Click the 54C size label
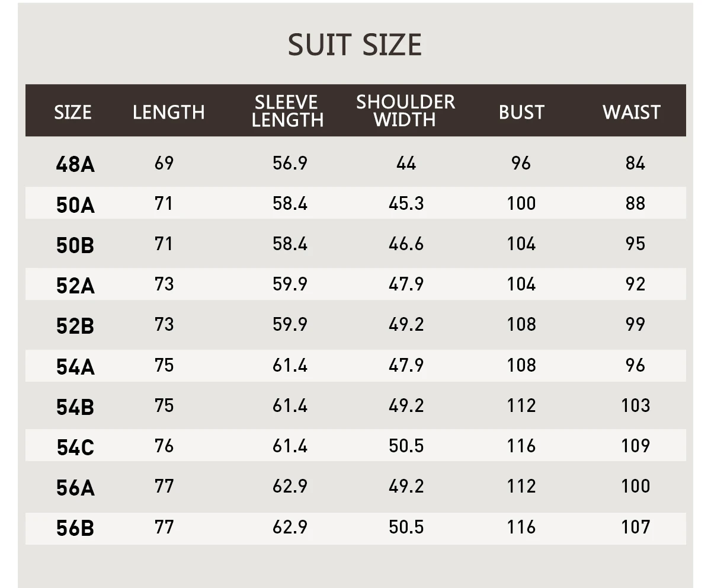Viewport: 711px width, 588px height. [x=75, y=448]
